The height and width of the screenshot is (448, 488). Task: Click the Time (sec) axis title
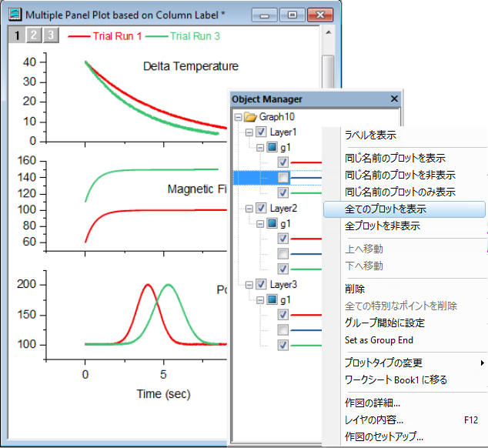[x=163, y=394]
